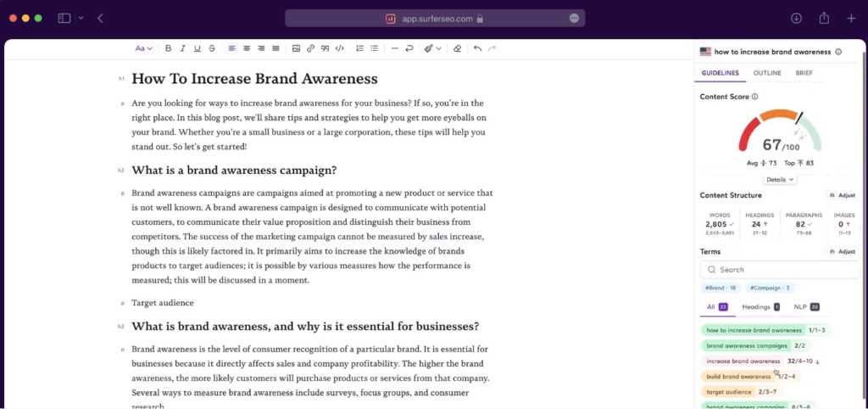Image resolution: width=868 pixels, height=409 pixels.
Task: Insert a code block
Action: coord(339,48)
